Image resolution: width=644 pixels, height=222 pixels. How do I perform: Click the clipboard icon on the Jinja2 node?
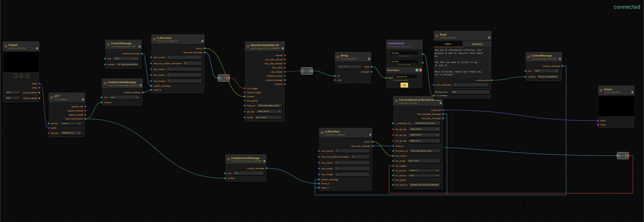pos(489,38)
